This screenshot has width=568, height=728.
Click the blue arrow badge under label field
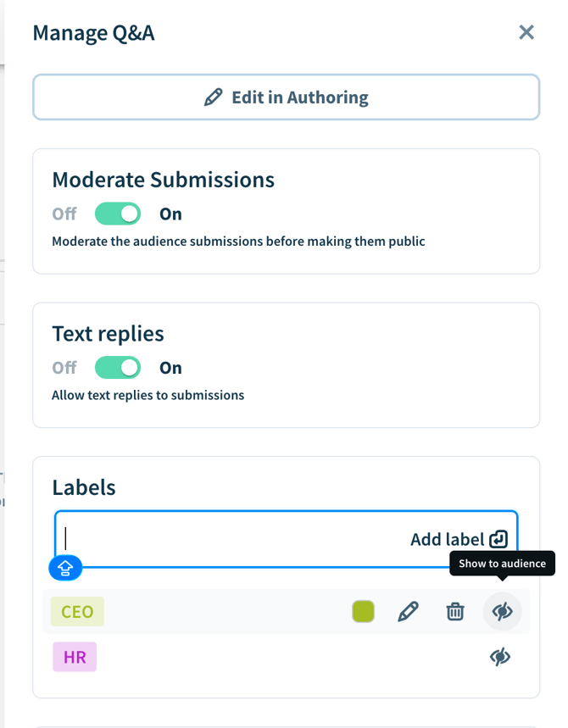pyautogui.click(x=65, y=569)
